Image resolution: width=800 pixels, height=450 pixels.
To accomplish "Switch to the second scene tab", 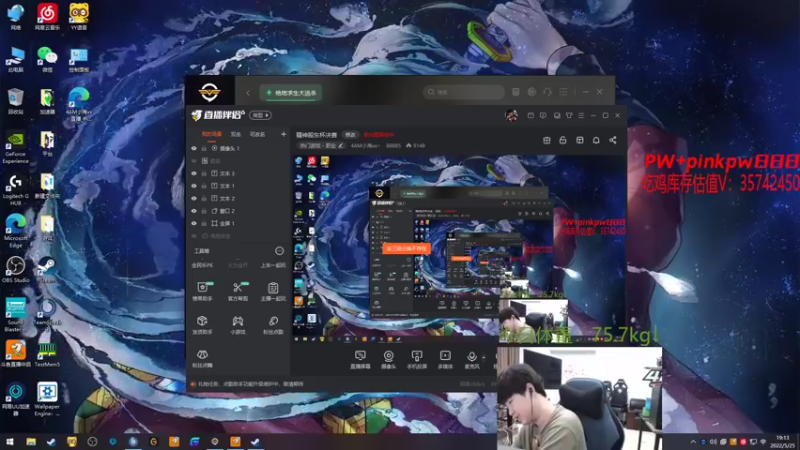I will pos(236,134).
